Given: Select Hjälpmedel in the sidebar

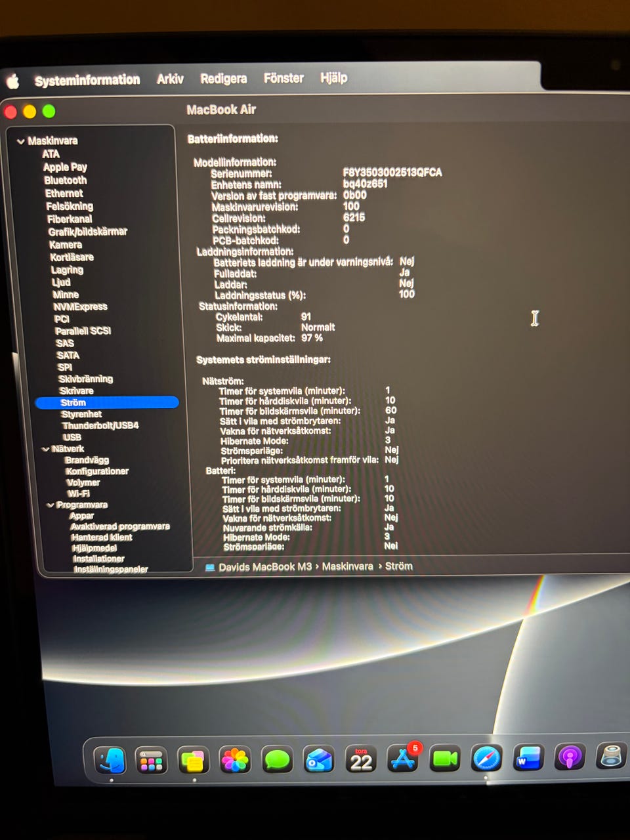Looking at the screenshot, I should pos(94,548).
